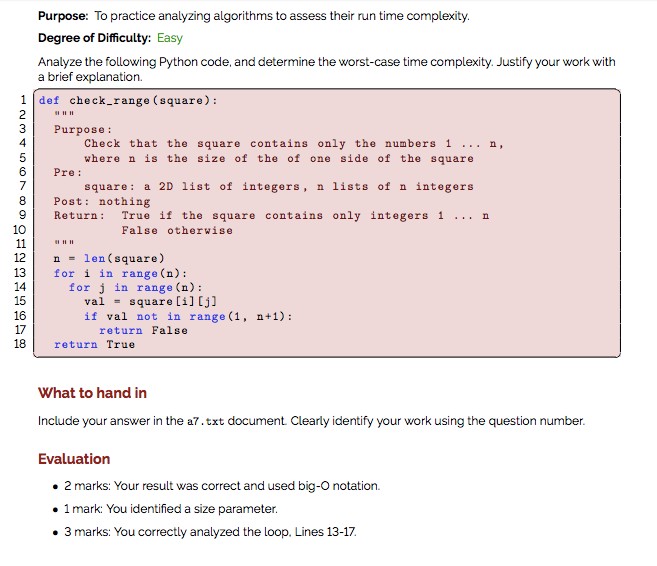The image size is (657, 566).
Task: Click 'a brief explanation.' text
Action: pyautogui.click(x=90, y=77)
